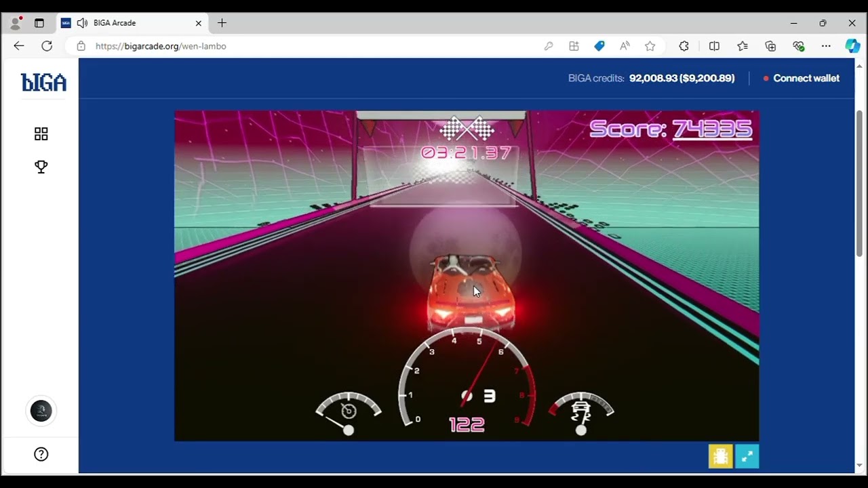
Task: Mute the BIGA Arcade tab audio
Action: (83, 23)
